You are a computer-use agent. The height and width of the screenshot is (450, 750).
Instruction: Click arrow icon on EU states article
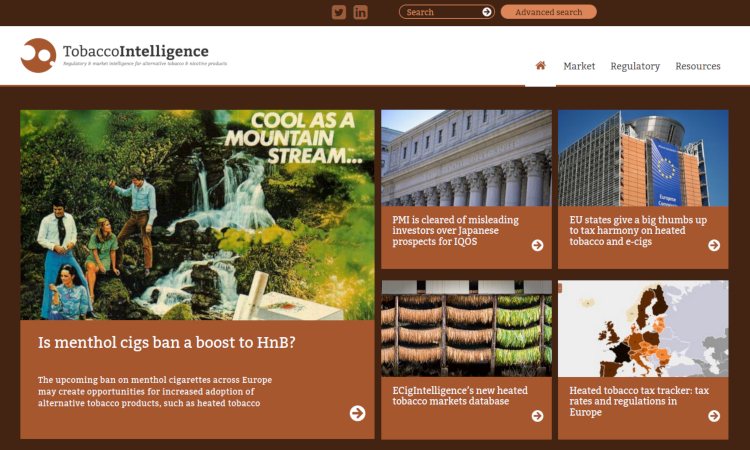714,245
